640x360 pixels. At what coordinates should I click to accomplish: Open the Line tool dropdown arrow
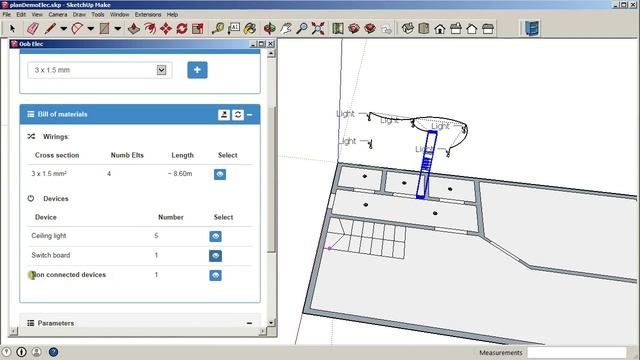(x=64, y=29)
